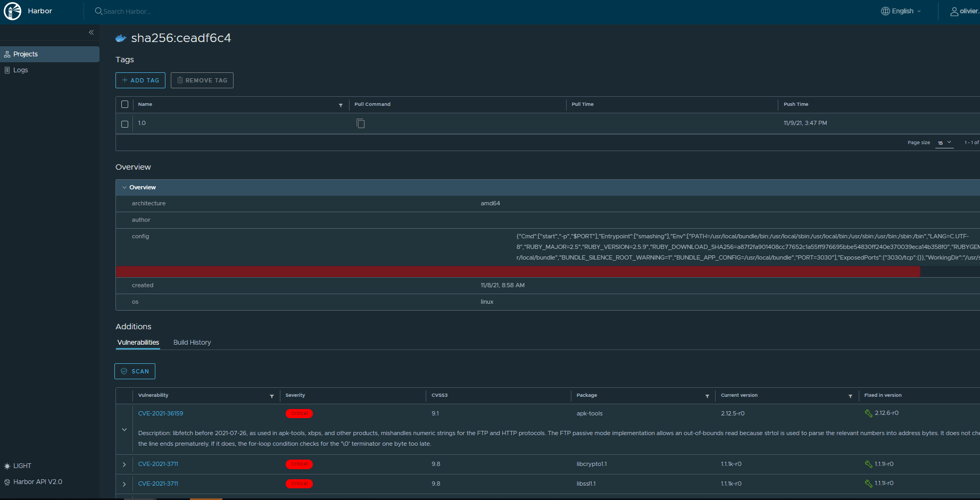
Task: Switch to the Vulnerabilities tab
Action: click(138, 343)
